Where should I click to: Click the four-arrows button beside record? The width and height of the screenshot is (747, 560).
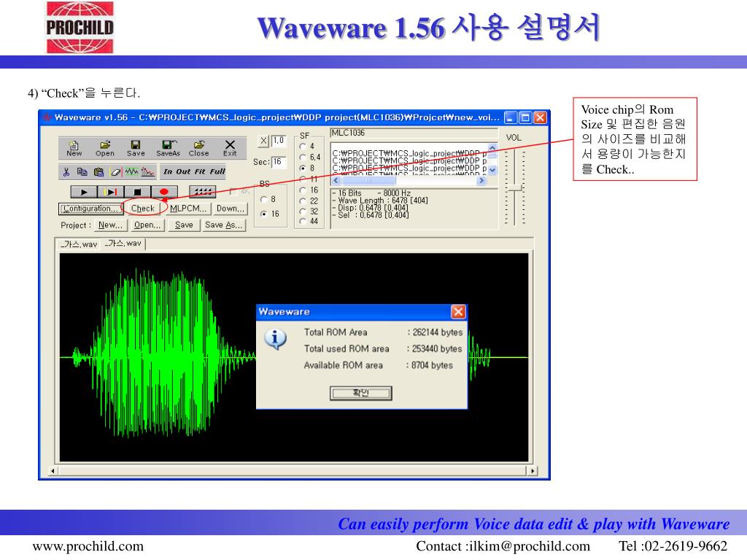[x=203, y=192]
